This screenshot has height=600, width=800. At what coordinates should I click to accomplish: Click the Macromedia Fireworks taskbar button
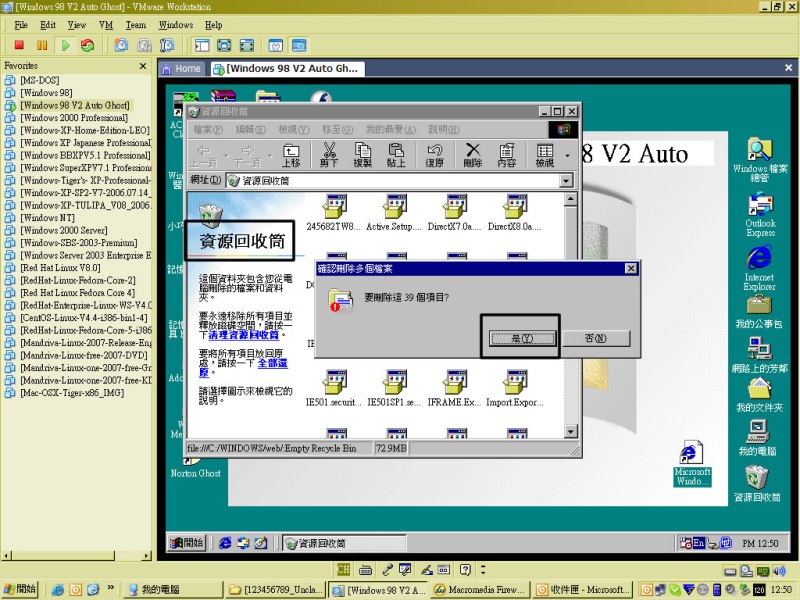480,590
